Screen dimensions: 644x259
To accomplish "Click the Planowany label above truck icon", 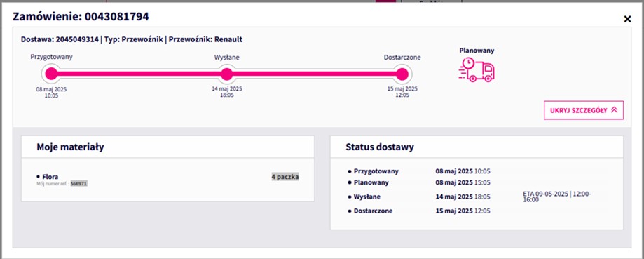I will click(477, 51).
